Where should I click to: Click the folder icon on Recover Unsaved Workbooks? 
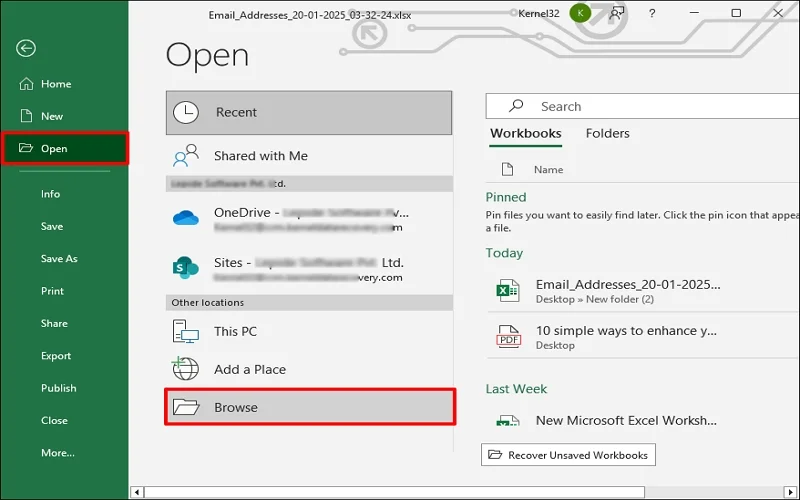pos(495,455)
